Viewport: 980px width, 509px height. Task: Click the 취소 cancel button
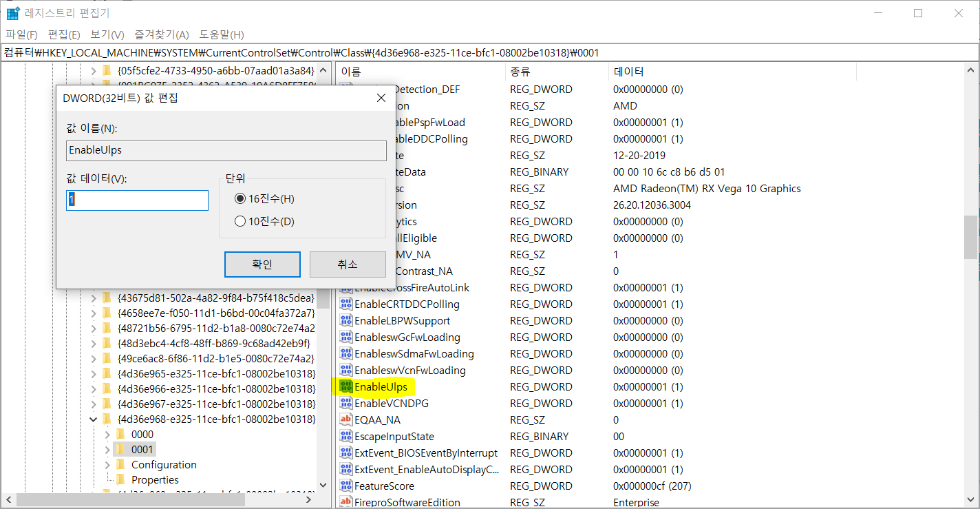[348, 264]
